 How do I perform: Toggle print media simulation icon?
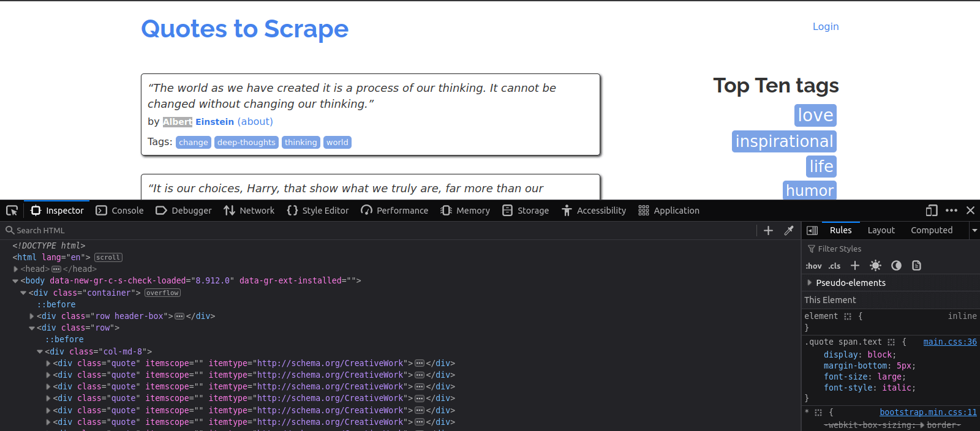(x=916, y=266)
